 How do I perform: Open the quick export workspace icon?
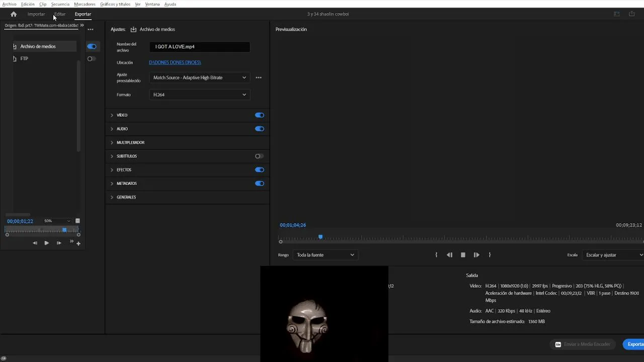tap(617, 14)
